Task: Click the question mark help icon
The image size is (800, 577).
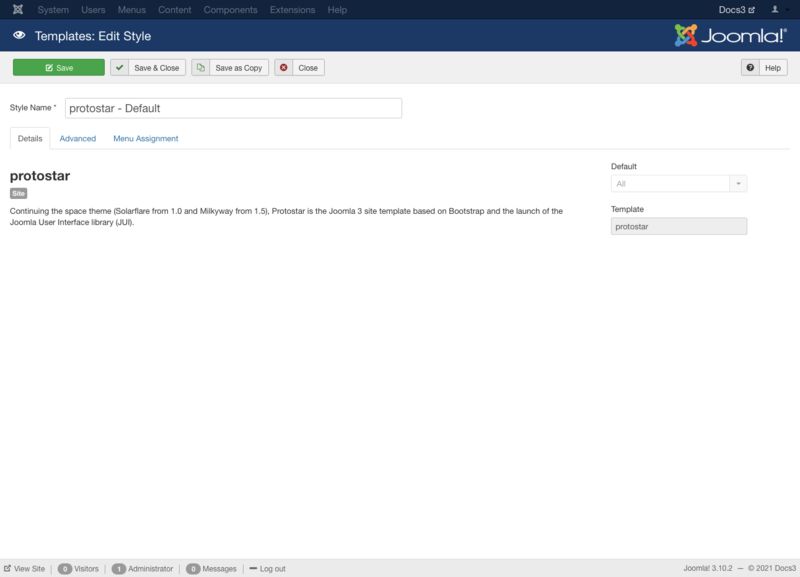Action: pos(750,67)
